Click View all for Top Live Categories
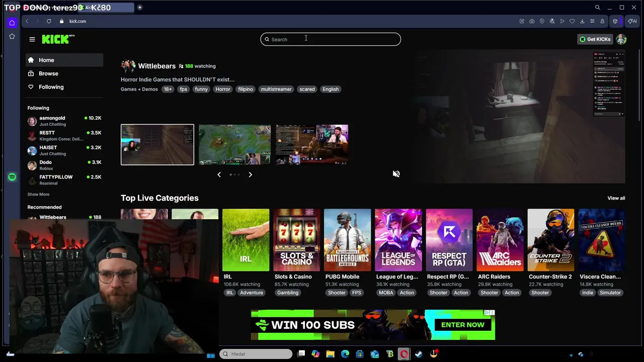The image size is (644, 362). (x=616, y=198)
